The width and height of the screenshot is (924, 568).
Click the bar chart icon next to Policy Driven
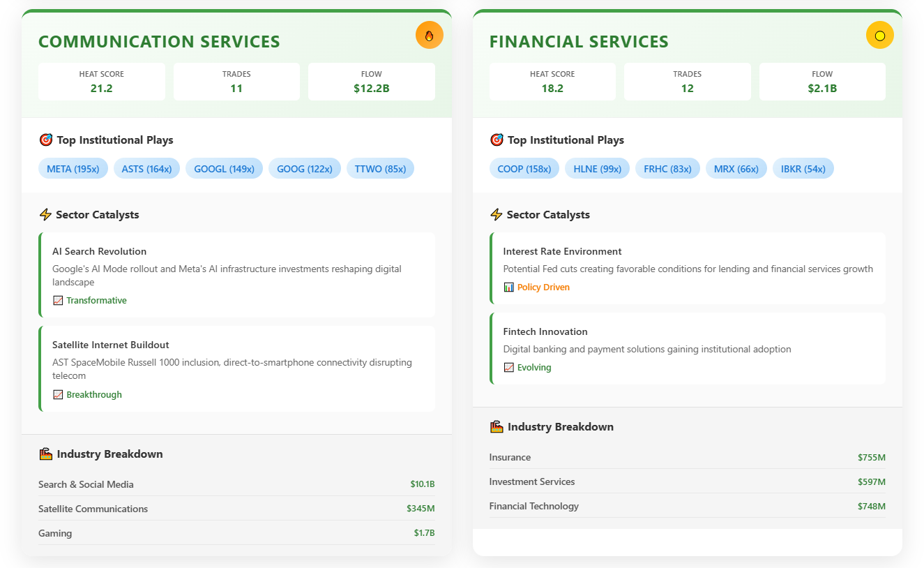point(509,287)
